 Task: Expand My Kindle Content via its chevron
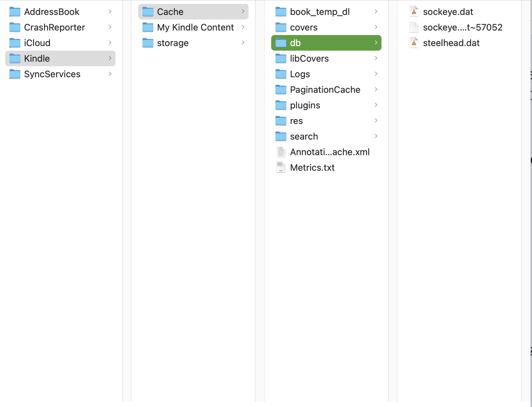243,27
